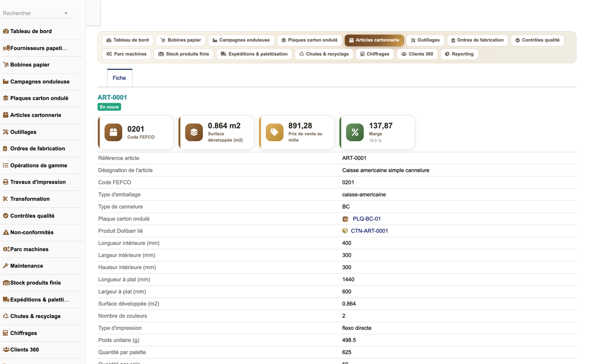
Task: Open Bobines papier top nav button
Action: point(181,40)
